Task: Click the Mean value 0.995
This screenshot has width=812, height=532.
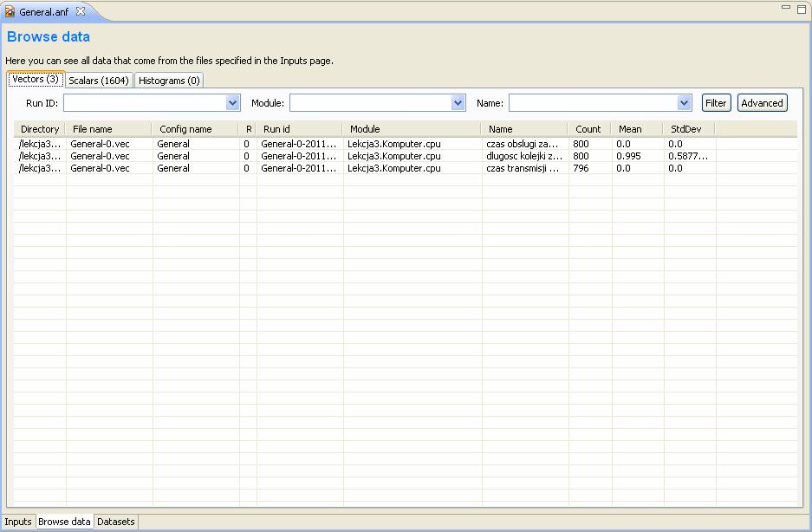Action: point(628,156)
